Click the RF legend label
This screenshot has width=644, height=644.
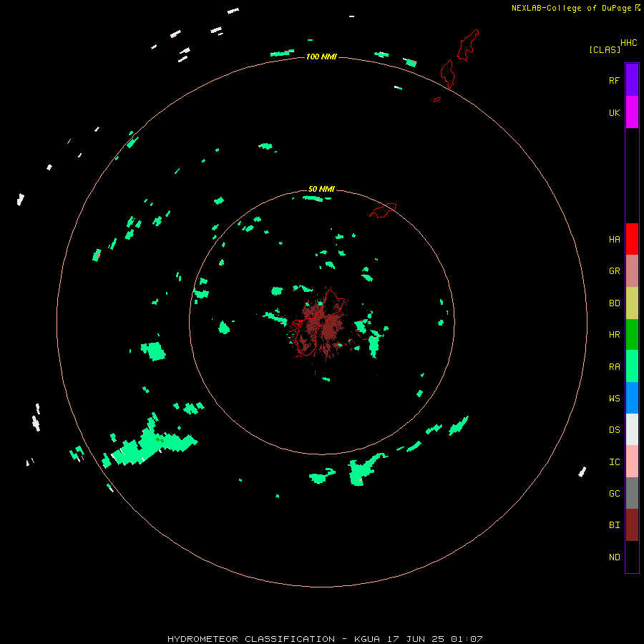click(x=614, y=80)
